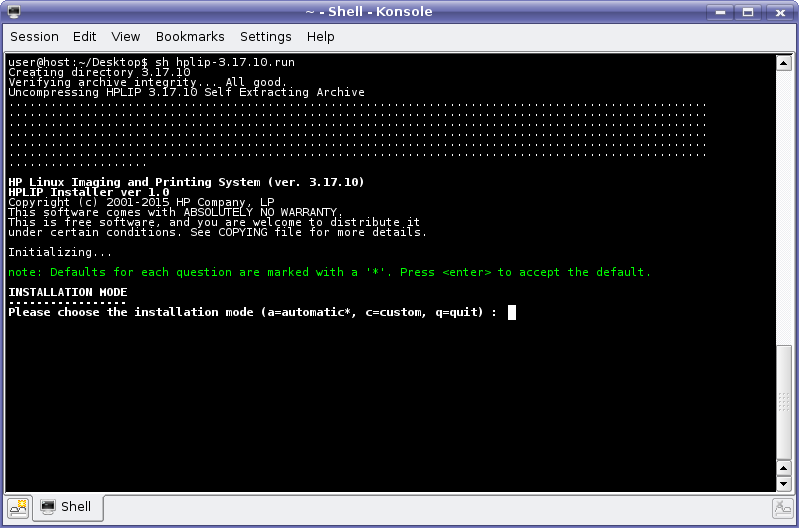This screenshot has width=799, height=528.
Task: Close the Konsole window
Action: [x=780, y=12]
